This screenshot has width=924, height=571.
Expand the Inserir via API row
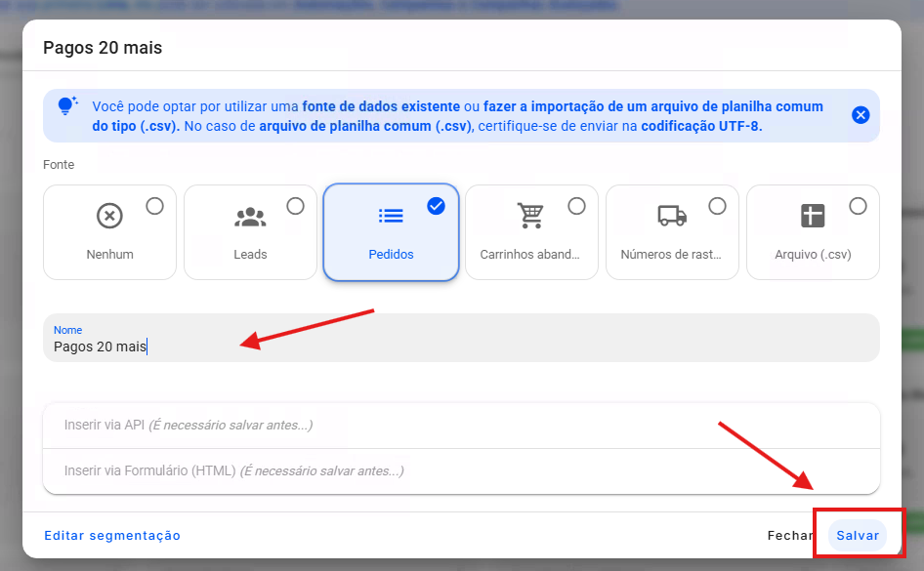461,425
